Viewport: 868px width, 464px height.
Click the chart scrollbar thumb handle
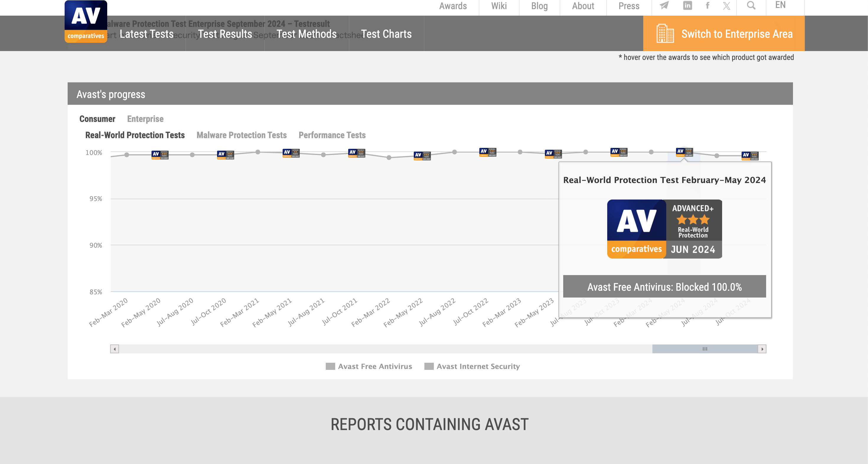(705, 349)
